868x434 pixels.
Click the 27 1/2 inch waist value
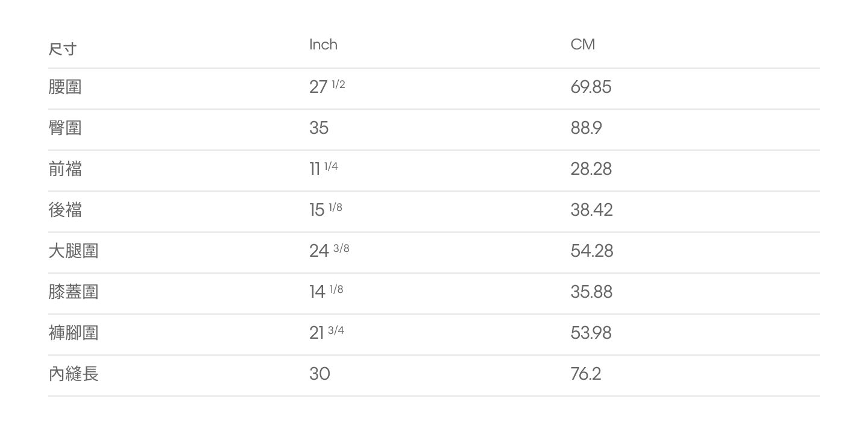tap(327, 87)
